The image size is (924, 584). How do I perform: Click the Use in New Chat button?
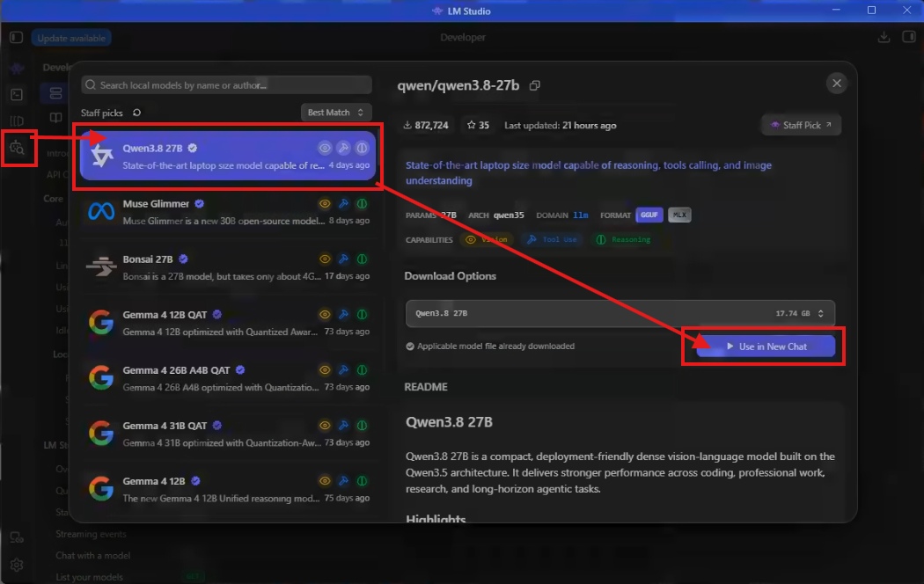coord(766,347)
